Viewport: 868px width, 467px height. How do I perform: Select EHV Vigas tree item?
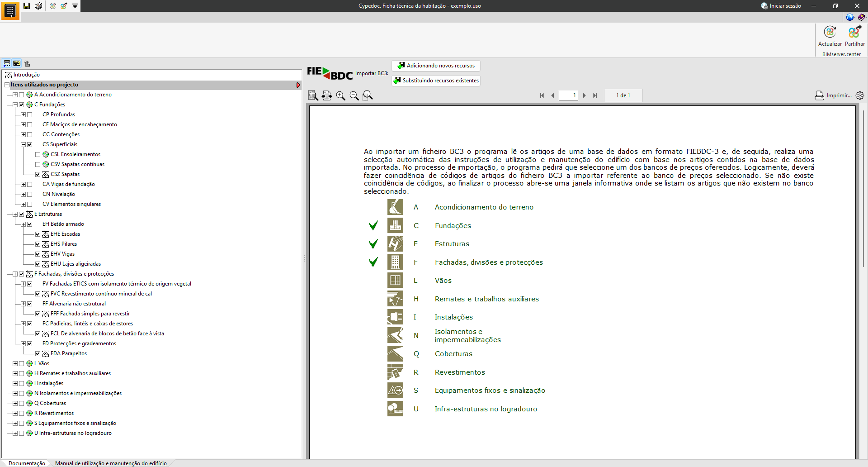pos(62,254)
